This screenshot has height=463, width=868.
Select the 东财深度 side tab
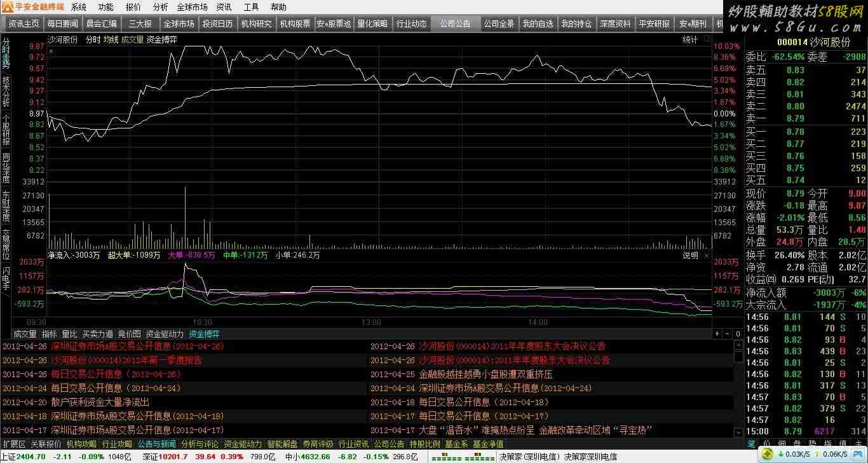(6, 207)
